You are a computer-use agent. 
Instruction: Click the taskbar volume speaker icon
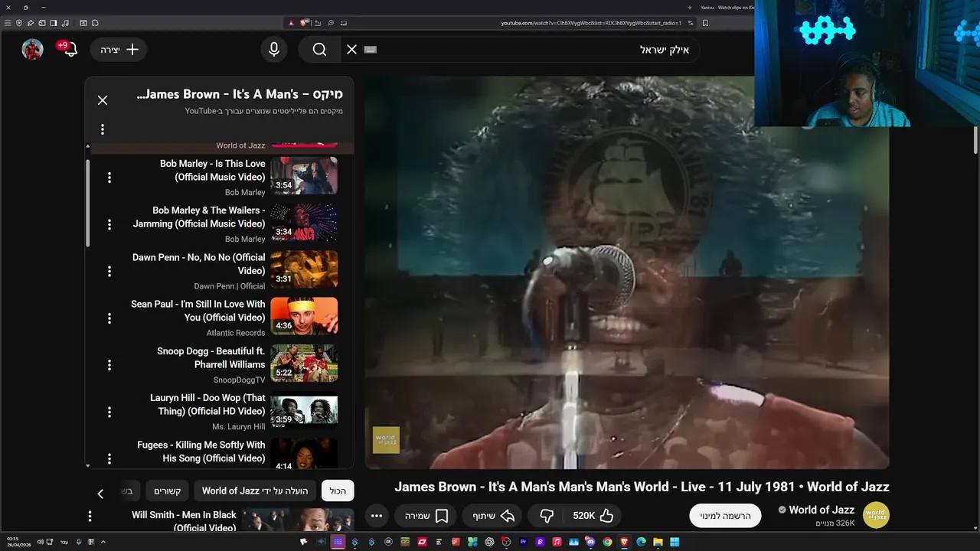41,542
